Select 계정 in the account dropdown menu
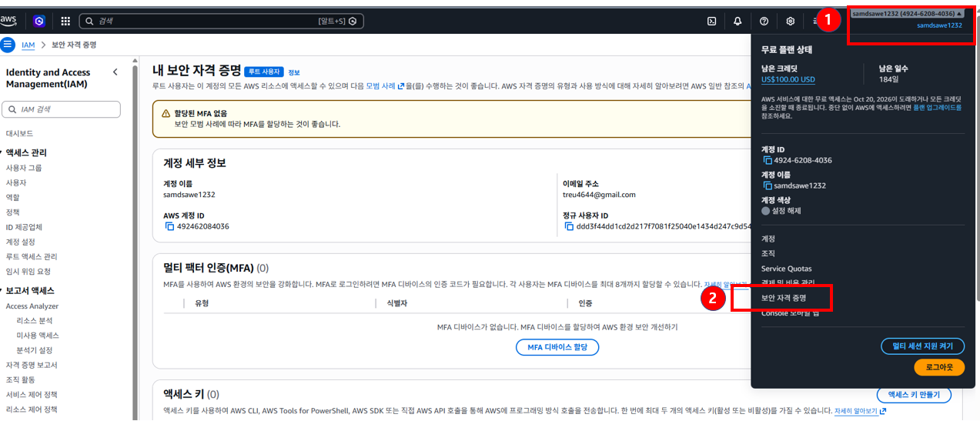 click(x=768, y=239)
